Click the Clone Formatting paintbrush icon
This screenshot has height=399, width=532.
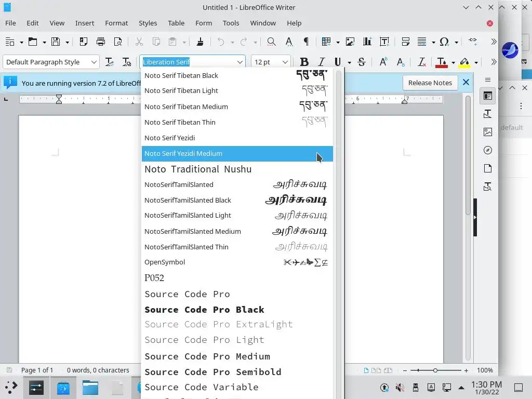pyautogui.click(x=200, y=42)
